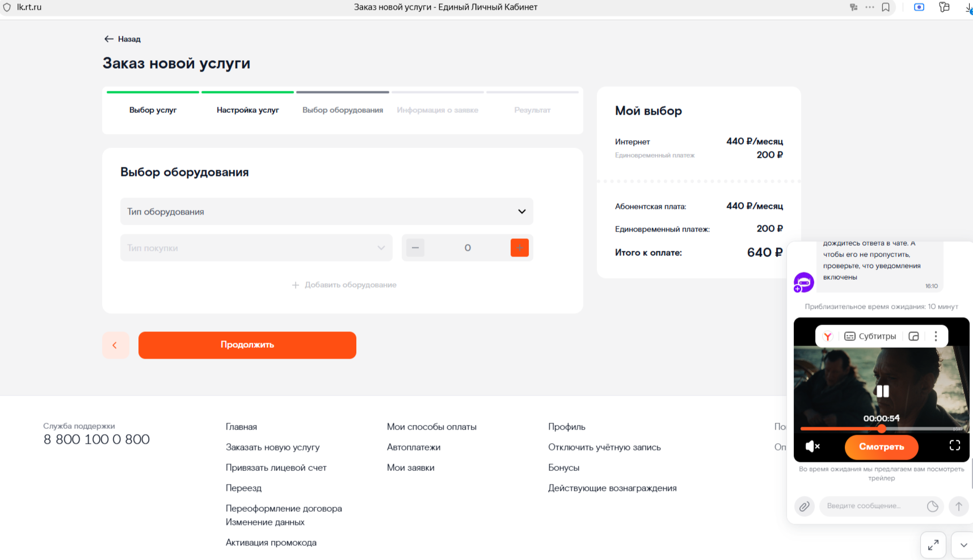Enter fullscreen mode for the trailer
The image size is (973, 560).
pos(954,446)
